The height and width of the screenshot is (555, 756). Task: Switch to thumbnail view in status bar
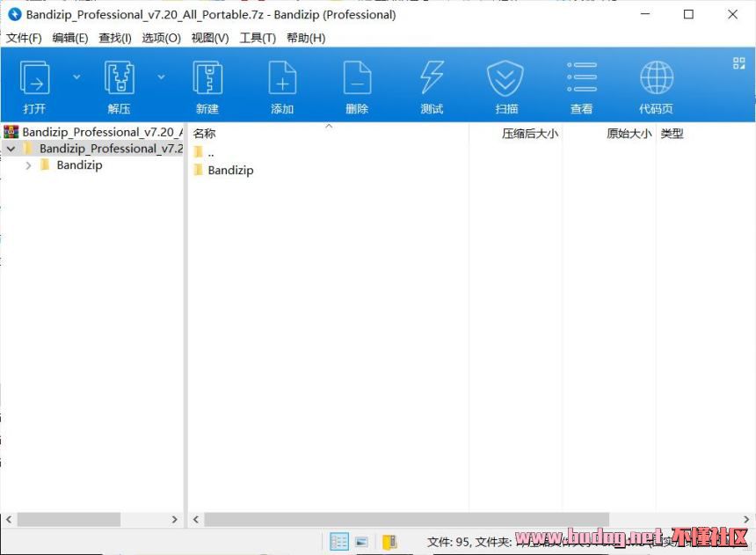[x=361, y=542]
